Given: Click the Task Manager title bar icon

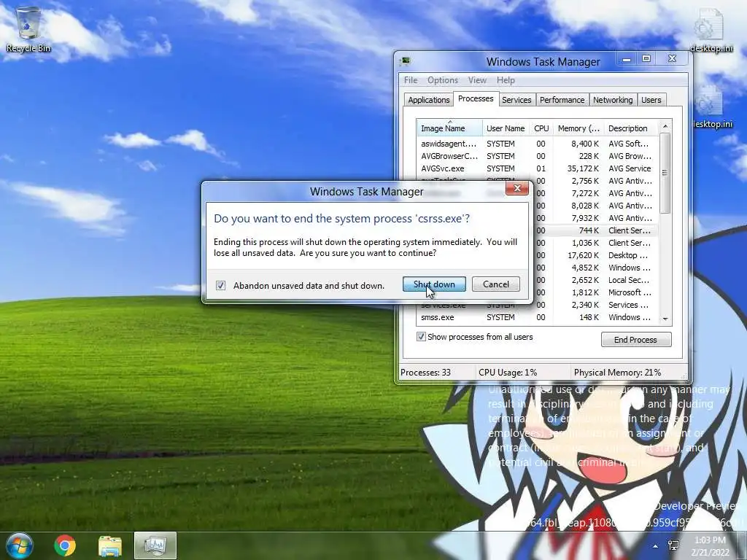Looking at the screenshot, I should (406, 61).
